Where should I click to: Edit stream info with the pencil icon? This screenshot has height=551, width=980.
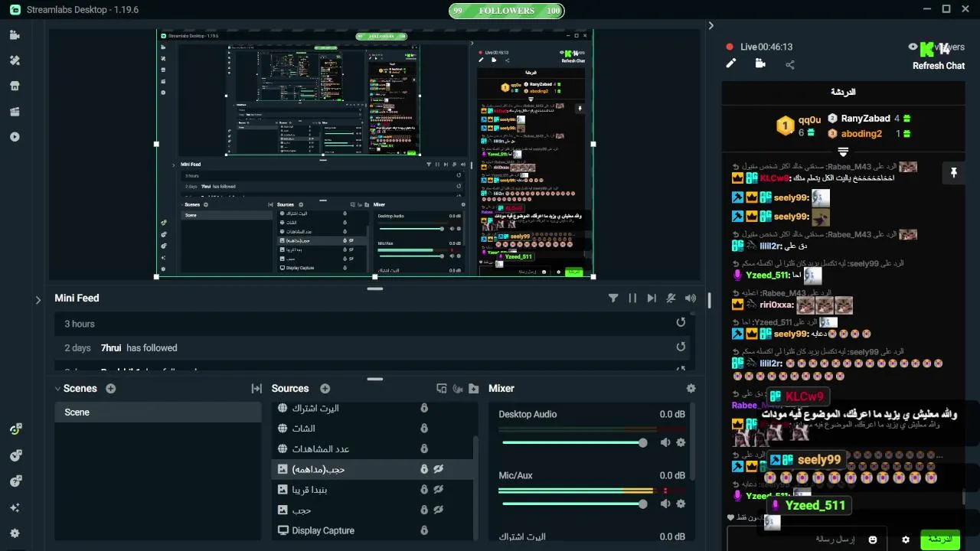click(731, 64)
